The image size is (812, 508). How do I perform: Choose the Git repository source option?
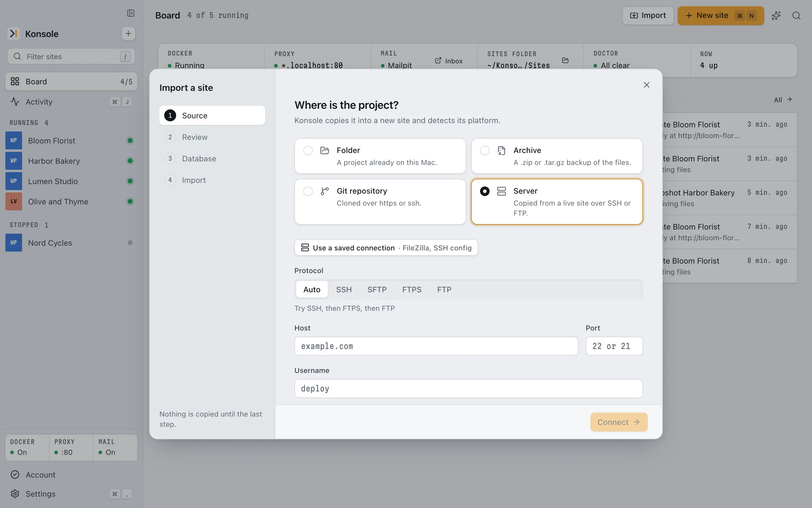tap(380, 202)
